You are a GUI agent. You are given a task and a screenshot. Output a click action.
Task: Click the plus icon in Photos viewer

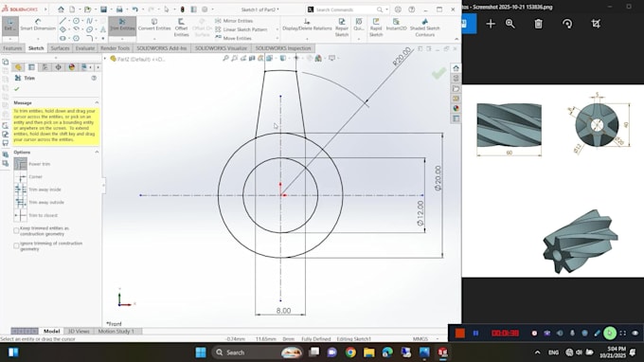(491, 24)
